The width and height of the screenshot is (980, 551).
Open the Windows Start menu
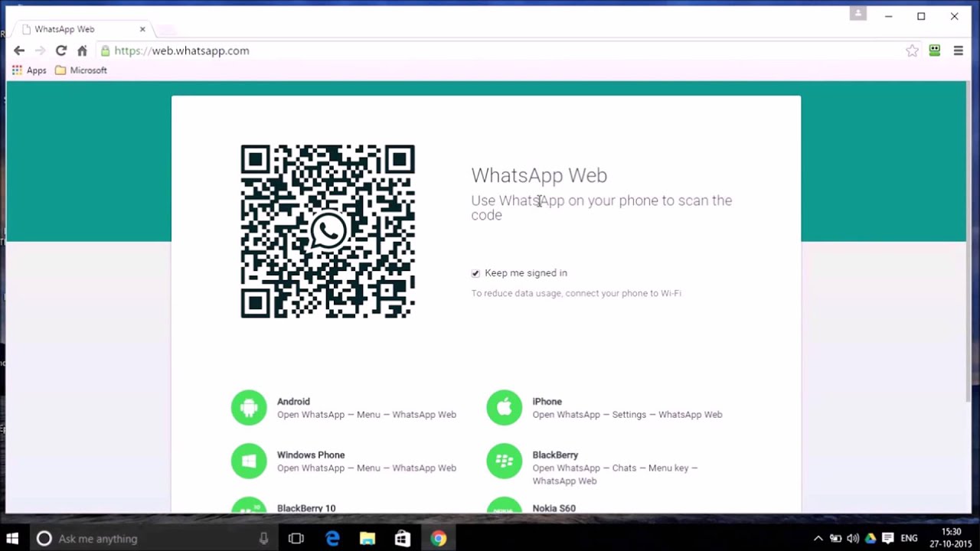[x=12, y=539]
